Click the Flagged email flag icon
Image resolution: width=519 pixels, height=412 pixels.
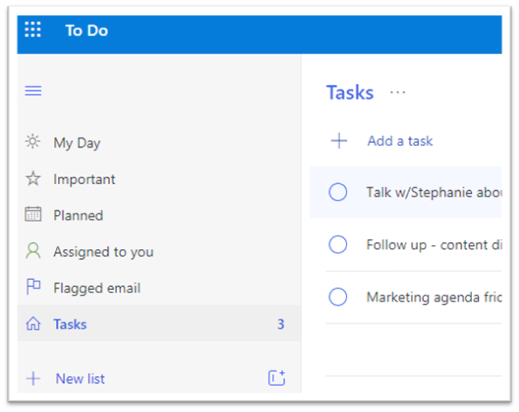coord(33,287)
